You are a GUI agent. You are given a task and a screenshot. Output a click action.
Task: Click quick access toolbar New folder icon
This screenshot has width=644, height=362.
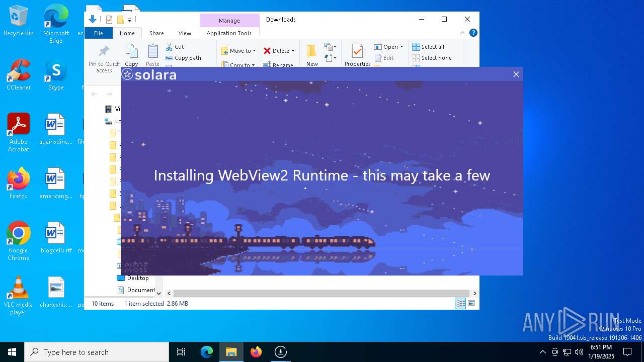(120, 20)
